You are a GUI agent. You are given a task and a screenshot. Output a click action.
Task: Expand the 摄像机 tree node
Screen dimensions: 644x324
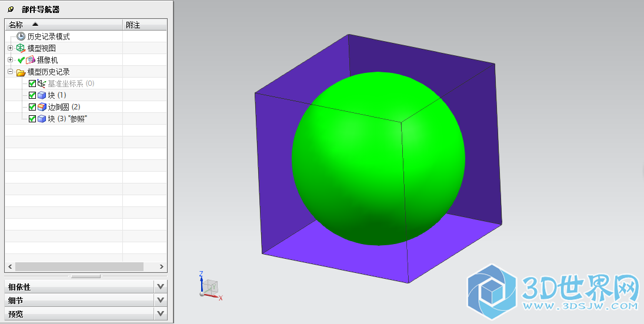click(10, 60)
